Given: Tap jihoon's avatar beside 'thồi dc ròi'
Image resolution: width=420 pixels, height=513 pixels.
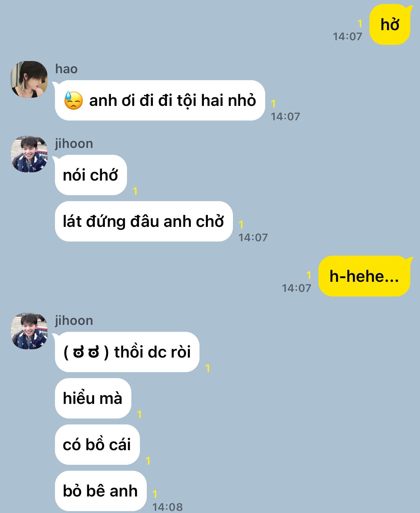Looking at the screenshot, I should 29,331.
